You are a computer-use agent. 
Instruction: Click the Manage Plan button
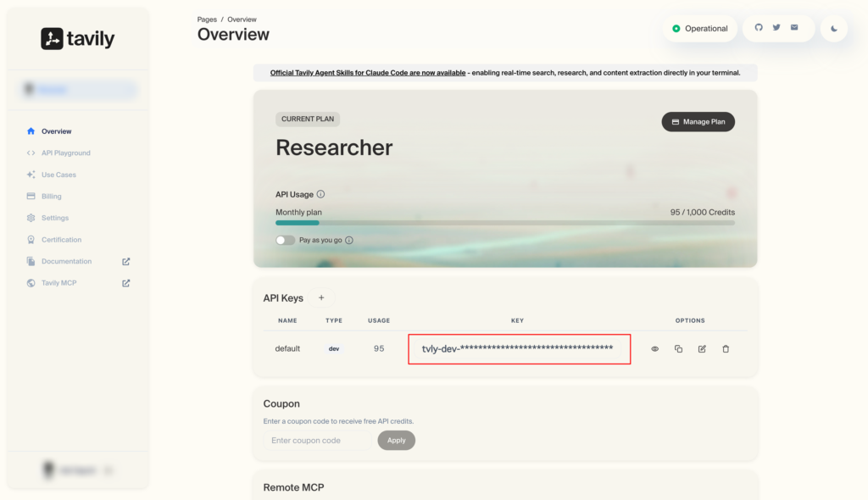pos(698,122)
